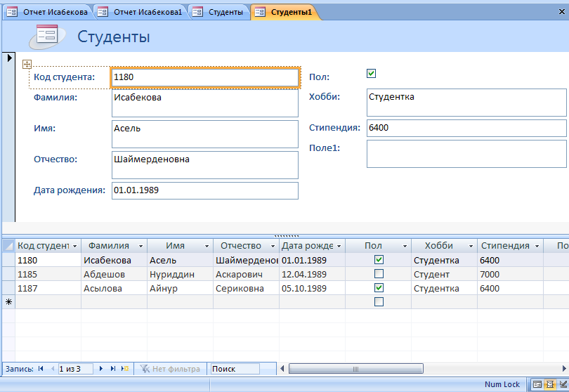This screenshot has height=392, width=569.
Task: Select the entire datasheet via corner button
Action: coord(8,246)
